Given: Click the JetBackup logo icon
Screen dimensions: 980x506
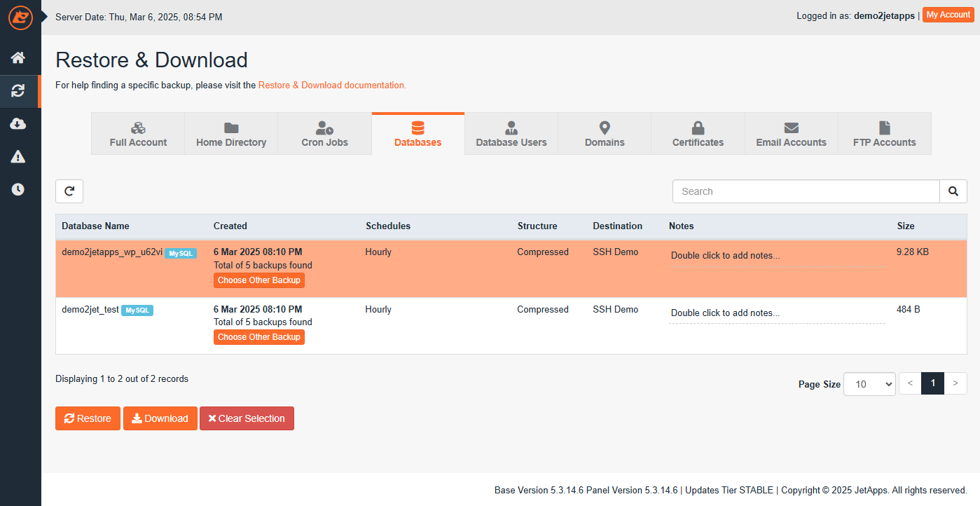Looking at the screenshot, I should click(x=20, y=17).
